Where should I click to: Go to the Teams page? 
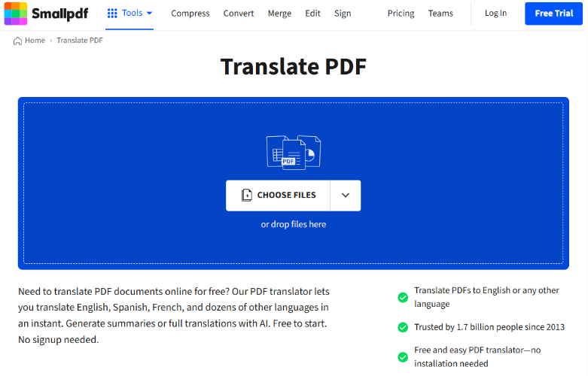point(440,14)
